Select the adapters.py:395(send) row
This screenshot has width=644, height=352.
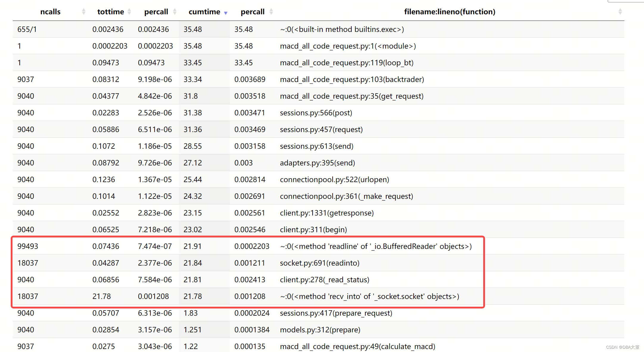317,163
